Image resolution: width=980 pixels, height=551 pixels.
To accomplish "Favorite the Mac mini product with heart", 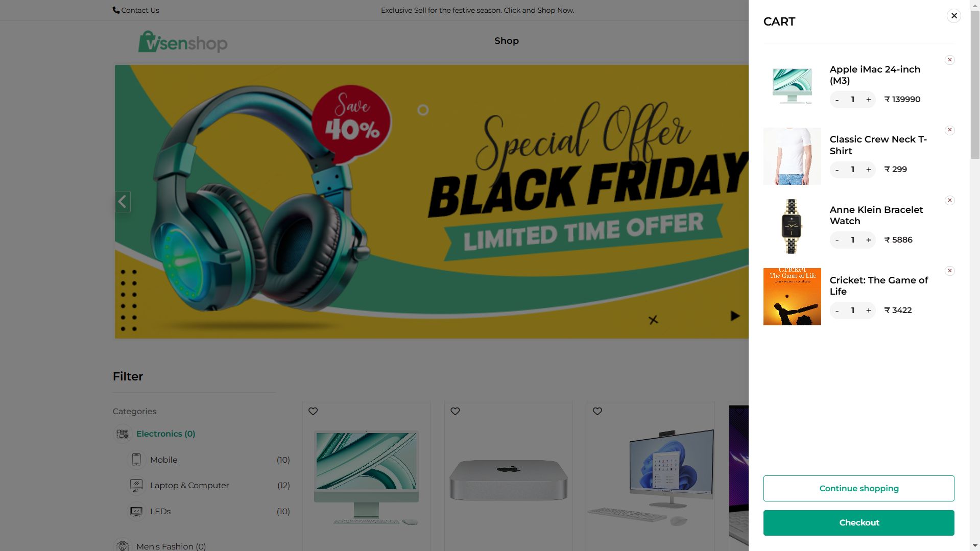I will tap(455, 411).
